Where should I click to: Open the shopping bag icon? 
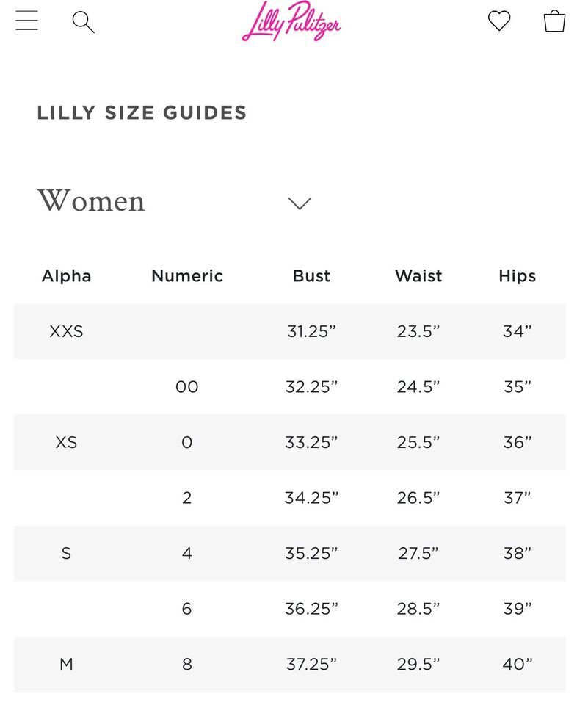point(554,21)
